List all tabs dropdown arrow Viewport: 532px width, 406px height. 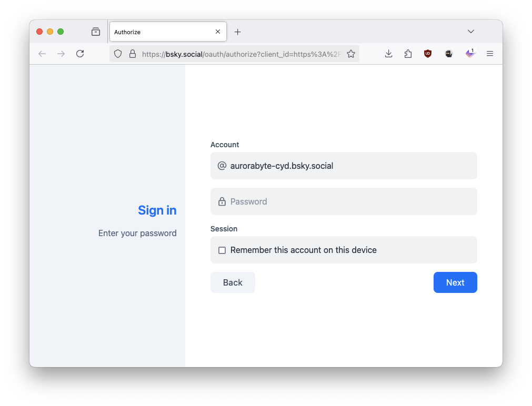tap(471, 32)
